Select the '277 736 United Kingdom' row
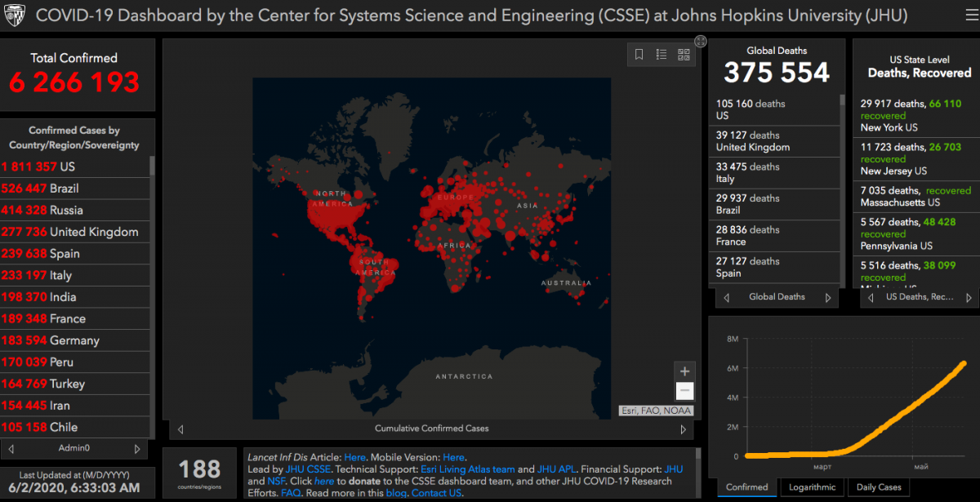 coord(75,232)
